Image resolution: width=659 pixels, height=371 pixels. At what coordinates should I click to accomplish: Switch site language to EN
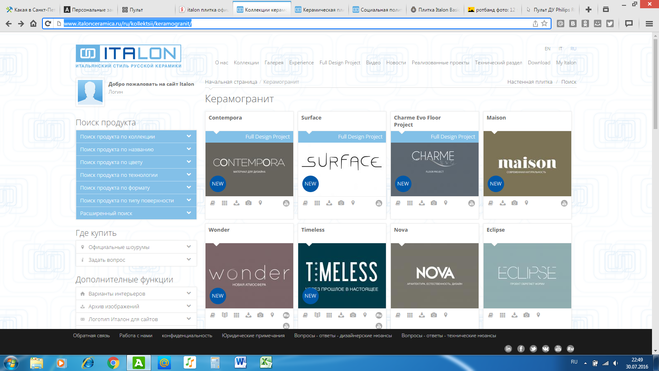pos(547,49)
